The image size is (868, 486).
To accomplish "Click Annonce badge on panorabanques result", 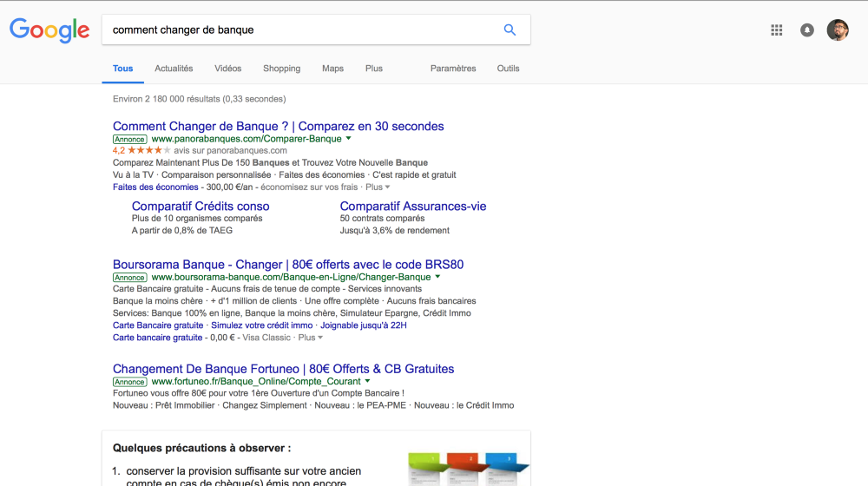I will (129, 140).
